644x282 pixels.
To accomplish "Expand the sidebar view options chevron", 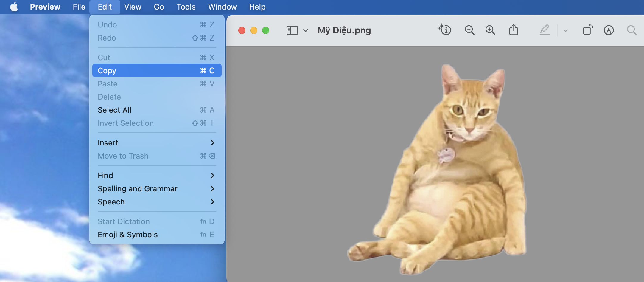I will point(306,30).
